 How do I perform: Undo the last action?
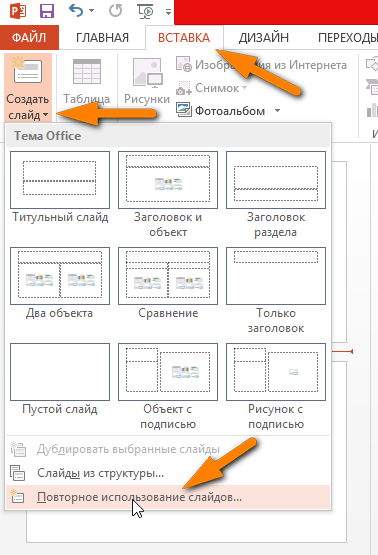click(x=76, y=11)
